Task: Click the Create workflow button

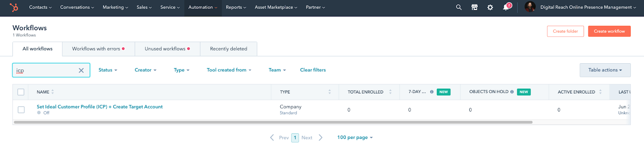Action: tap(609, 31)
